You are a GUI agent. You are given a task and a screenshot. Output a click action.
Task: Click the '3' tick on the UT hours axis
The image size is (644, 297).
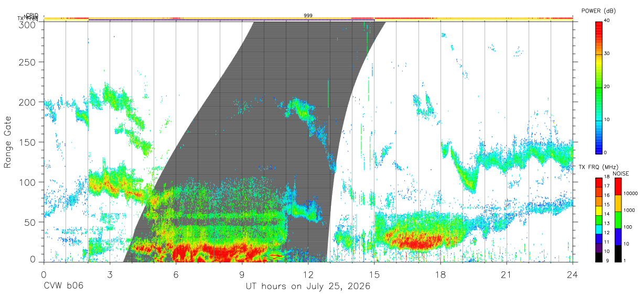pyautogui.click(x=110, y=274)
